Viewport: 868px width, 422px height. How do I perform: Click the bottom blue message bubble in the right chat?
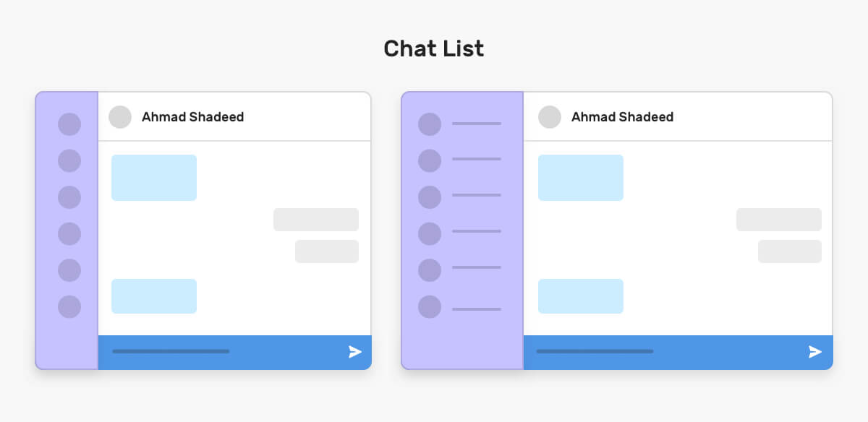pyautogui.click(x=581, y=296)
